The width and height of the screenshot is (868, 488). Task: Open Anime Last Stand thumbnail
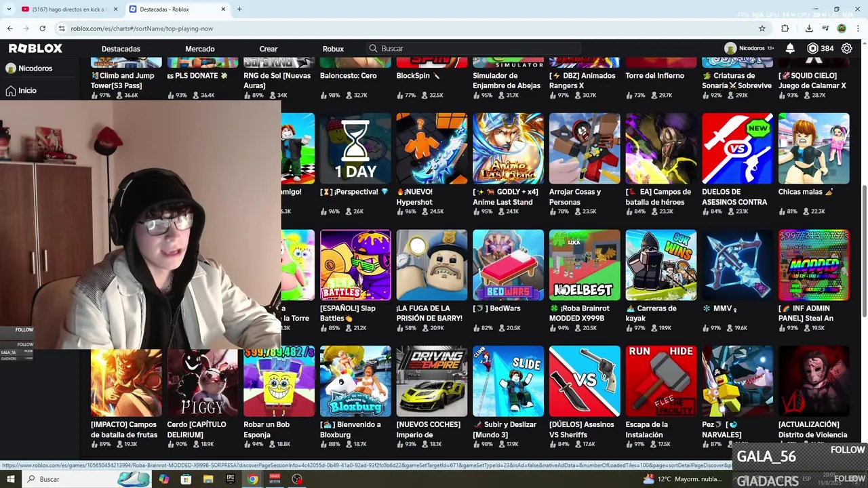click(508, 148)
